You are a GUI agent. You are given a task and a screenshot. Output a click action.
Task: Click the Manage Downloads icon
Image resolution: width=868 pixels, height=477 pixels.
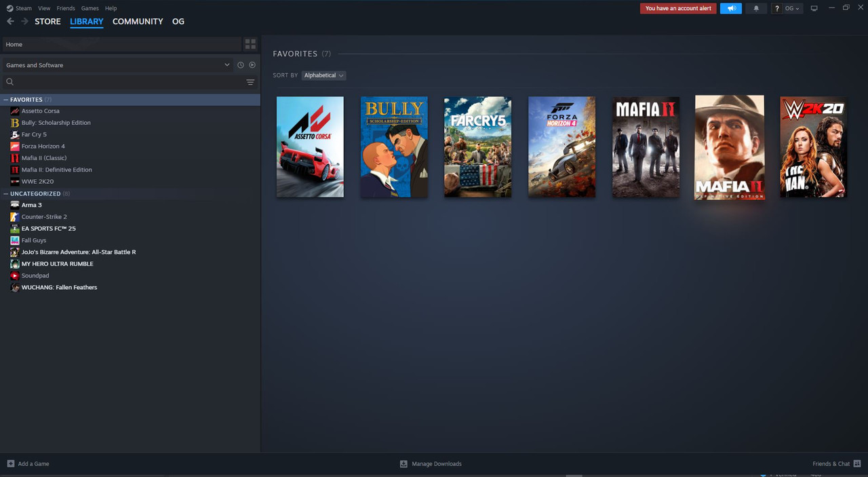point(403,463)
